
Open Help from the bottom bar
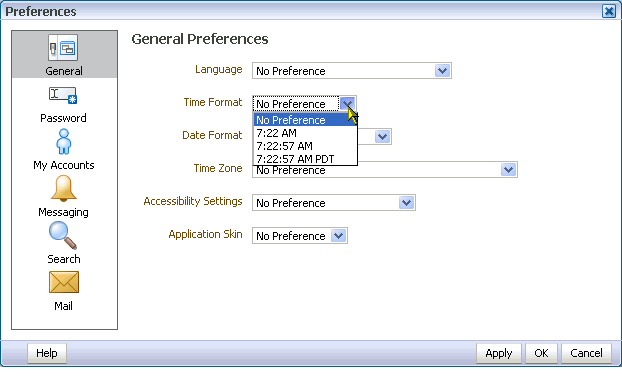click(47, 353)
